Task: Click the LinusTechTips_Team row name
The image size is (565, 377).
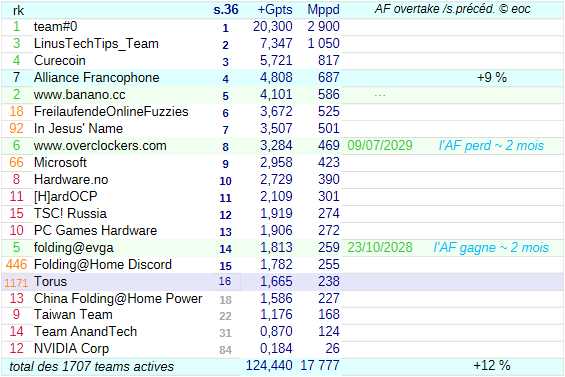Action: point(96,44)
